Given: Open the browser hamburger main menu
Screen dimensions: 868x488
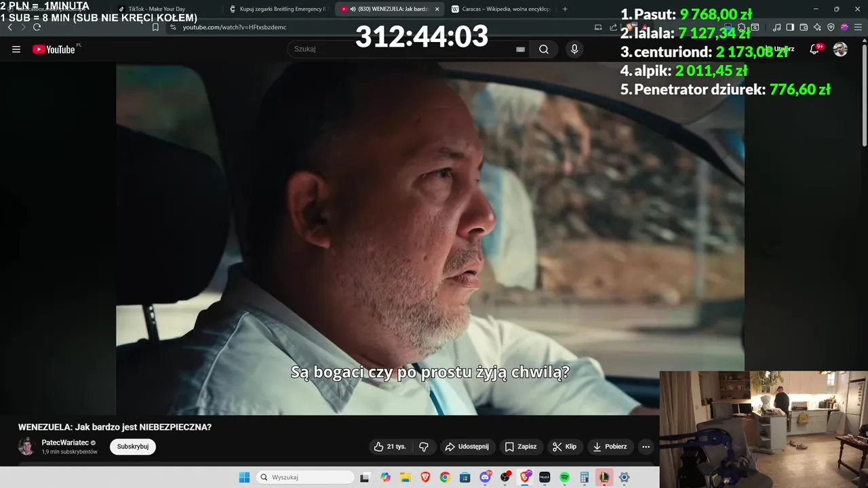Looking at the screenshot, I should click(858, 27).
